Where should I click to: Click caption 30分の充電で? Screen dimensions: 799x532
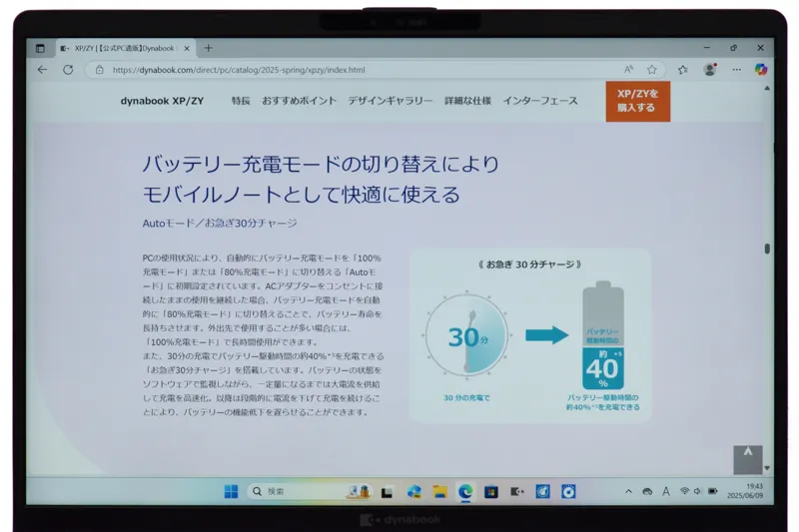[466, 397]
